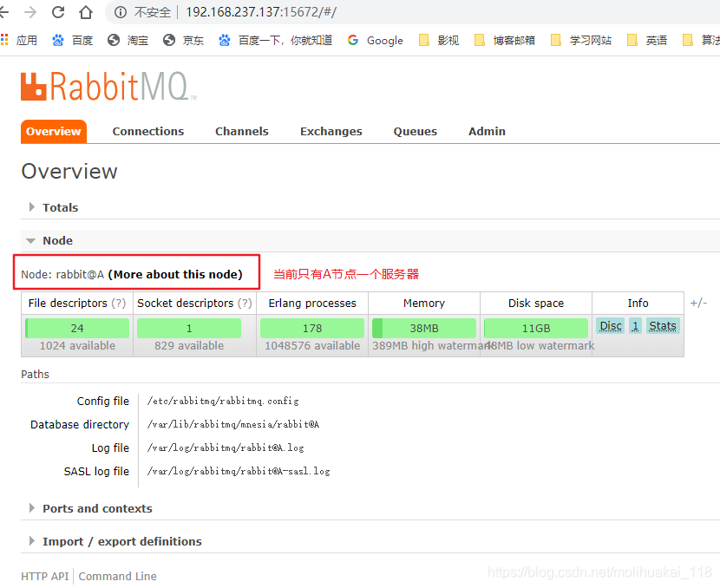Click the SASL log file label

point(96,472)
